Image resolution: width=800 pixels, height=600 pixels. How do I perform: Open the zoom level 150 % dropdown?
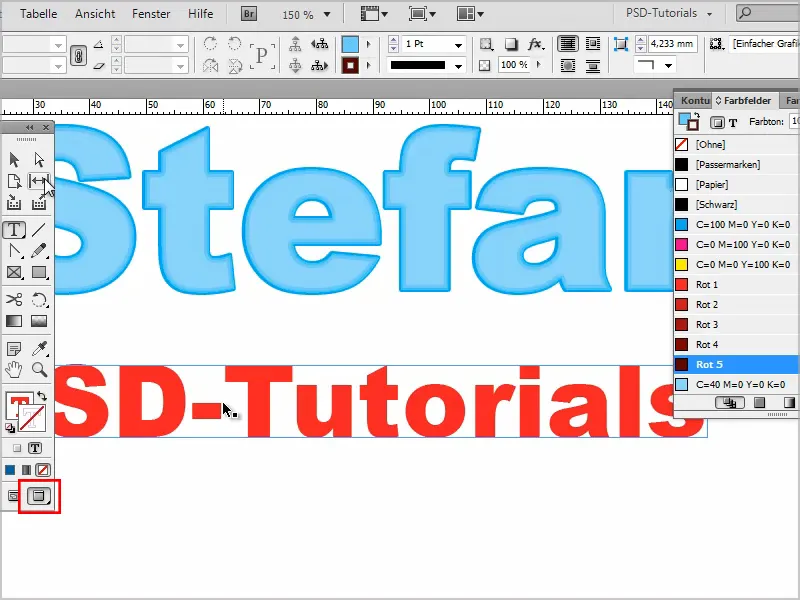point(327,15)
